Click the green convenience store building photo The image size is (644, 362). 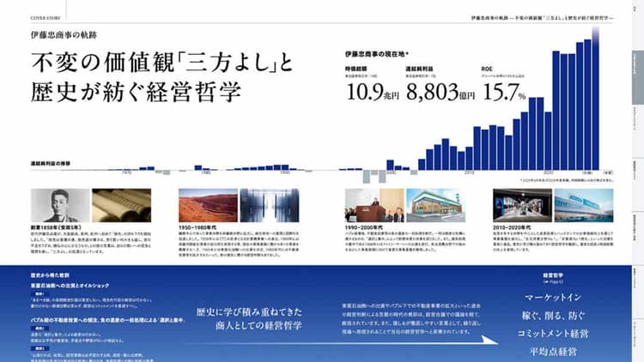pyautogui.click(x=435, y=206)
